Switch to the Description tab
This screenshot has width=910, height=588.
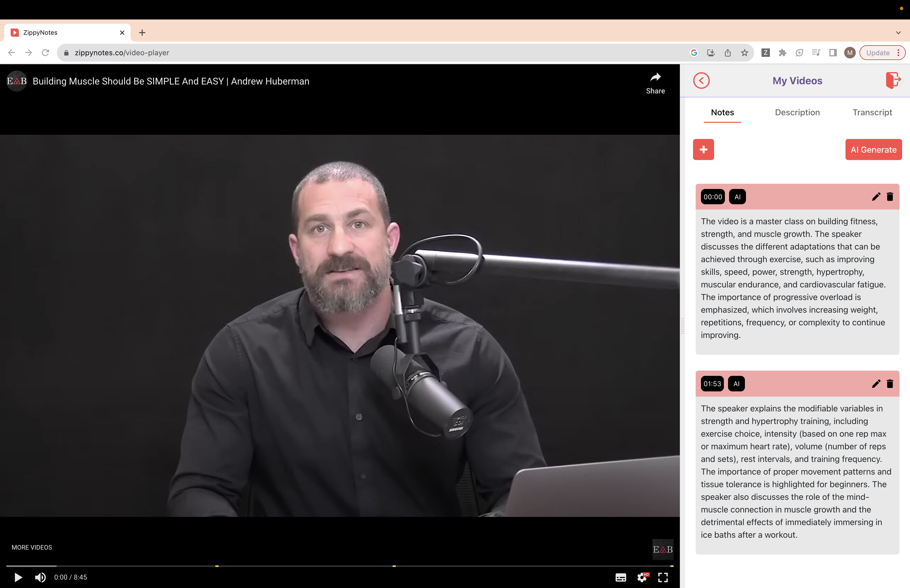[x=797, y=112]
